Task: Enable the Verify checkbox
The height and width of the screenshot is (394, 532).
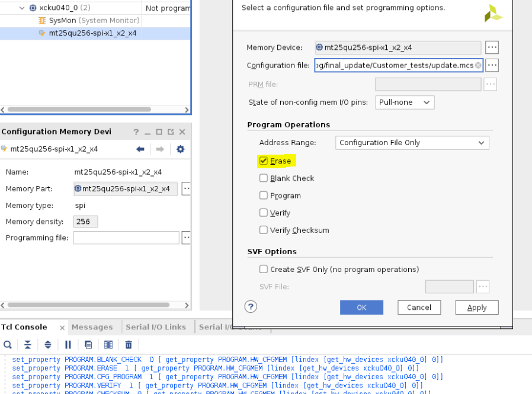Action: tap(264, 213)
